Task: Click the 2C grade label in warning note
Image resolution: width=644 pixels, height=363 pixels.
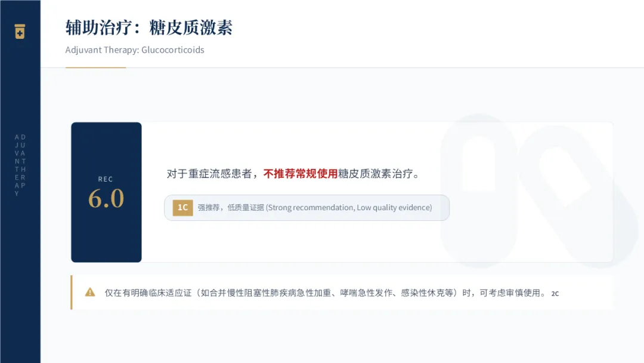Action: (x=555, y=294)
